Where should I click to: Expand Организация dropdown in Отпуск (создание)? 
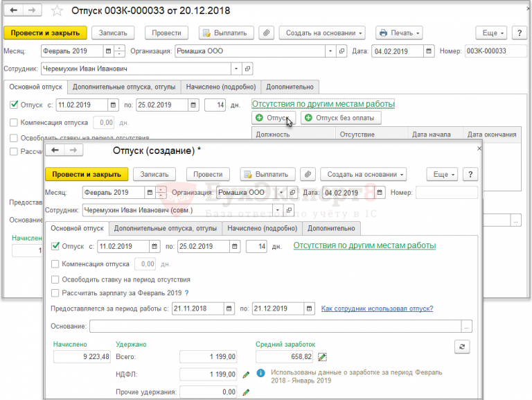click(281, 193)
